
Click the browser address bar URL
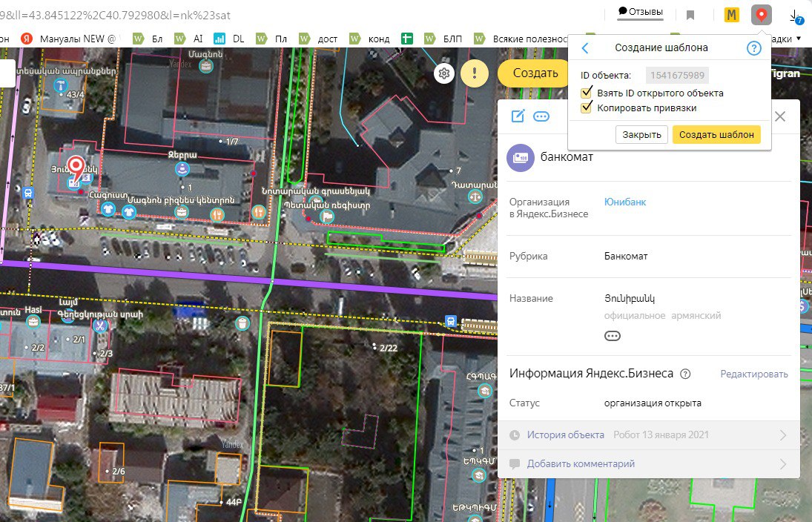pyautogui.click(x=116, y=15)
